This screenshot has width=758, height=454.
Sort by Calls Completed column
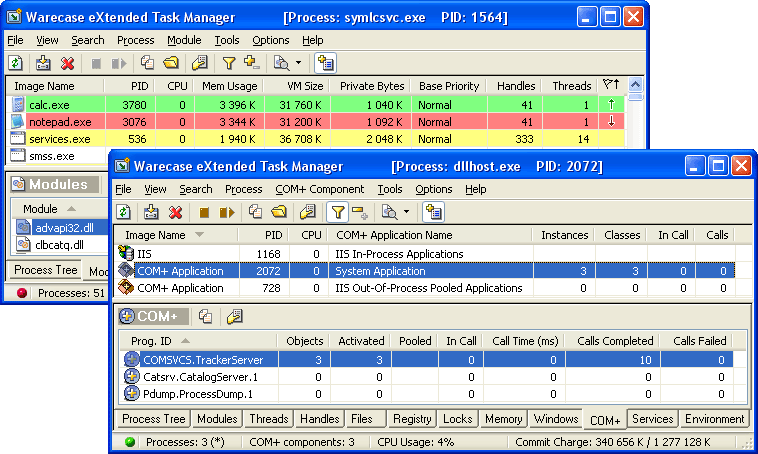point(612,341)
